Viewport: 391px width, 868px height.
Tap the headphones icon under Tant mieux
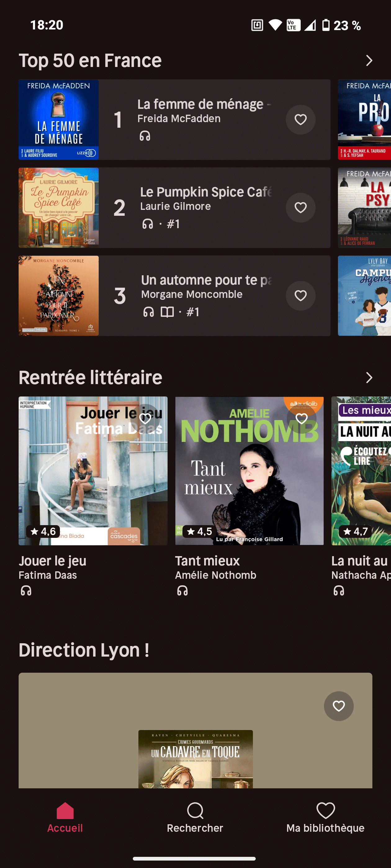click(x=182, y=591)
